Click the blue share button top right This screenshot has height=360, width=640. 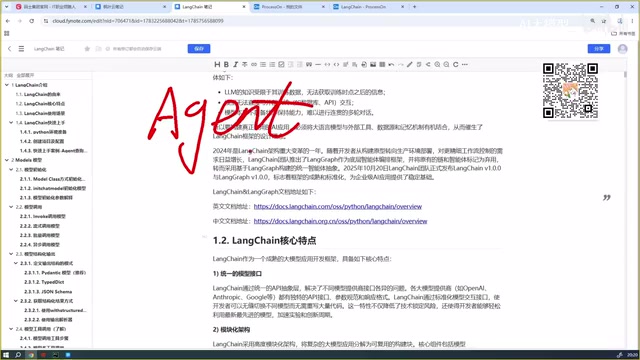[599, 49]
